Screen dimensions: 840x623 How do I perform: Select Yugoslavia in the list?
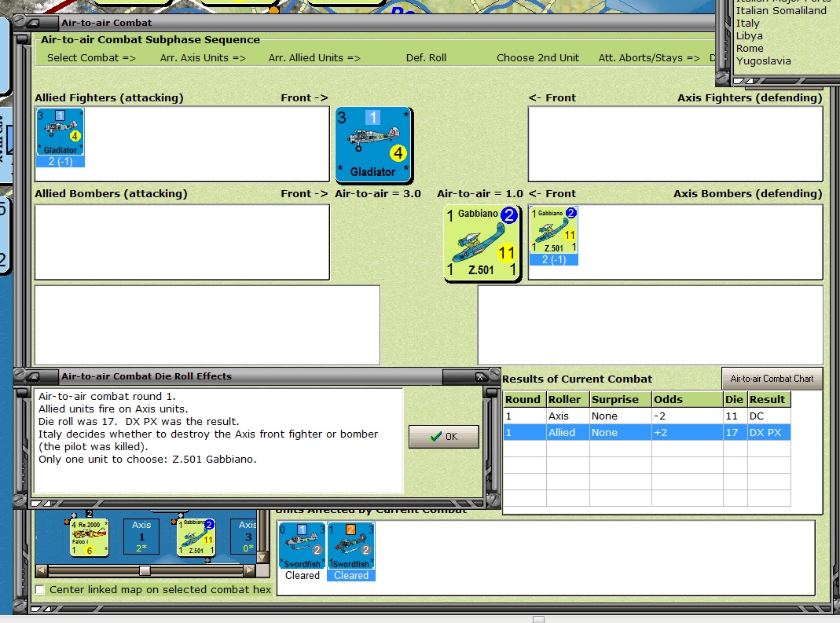764,61
